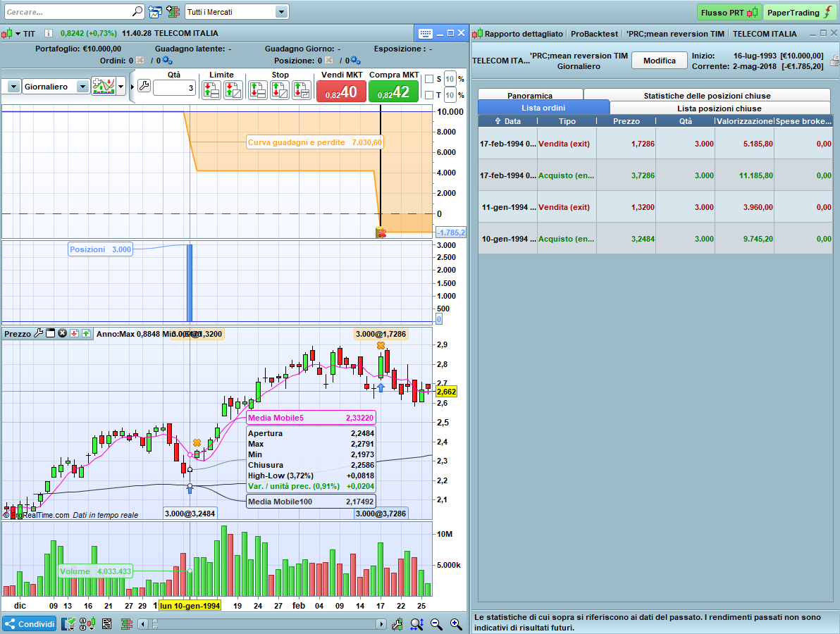The image size is (840, 634).
Task: Zoom out chart magnifier icon
Action: [436, 624]
